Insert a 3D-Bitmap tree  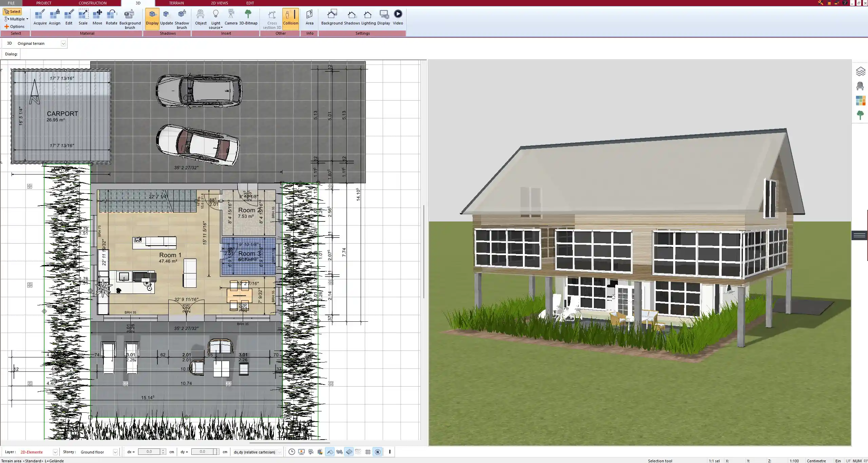coord(248,17)
